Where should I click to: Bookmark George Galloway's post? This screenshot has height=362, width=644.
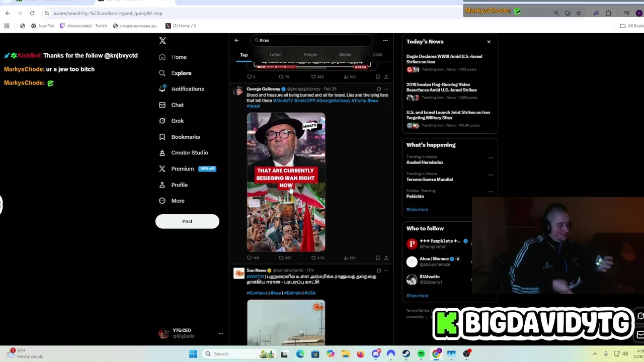(377, 257)
